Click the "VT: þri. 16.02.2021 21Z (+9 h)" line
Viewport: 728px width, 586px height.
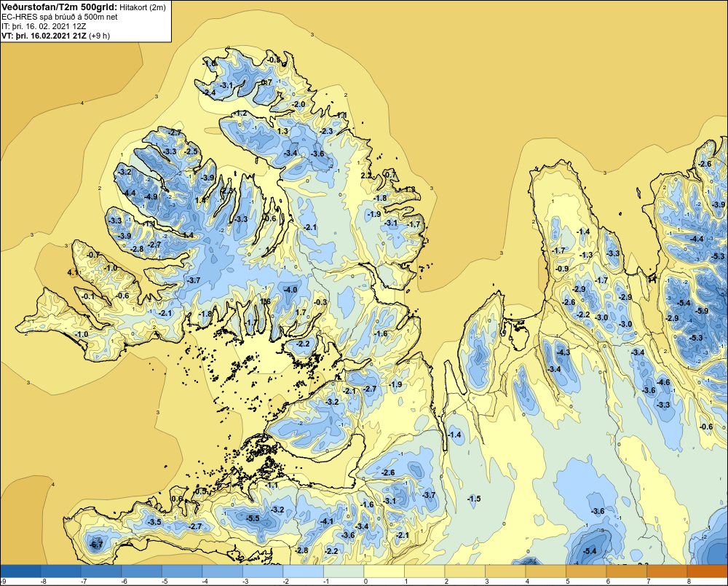[56, 36]
